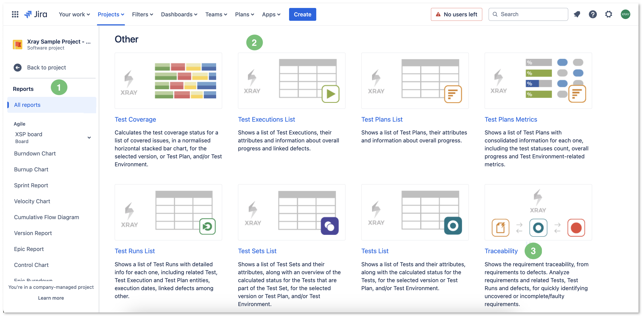
Task: Click the Tests List title link
Action: point(375,251)
